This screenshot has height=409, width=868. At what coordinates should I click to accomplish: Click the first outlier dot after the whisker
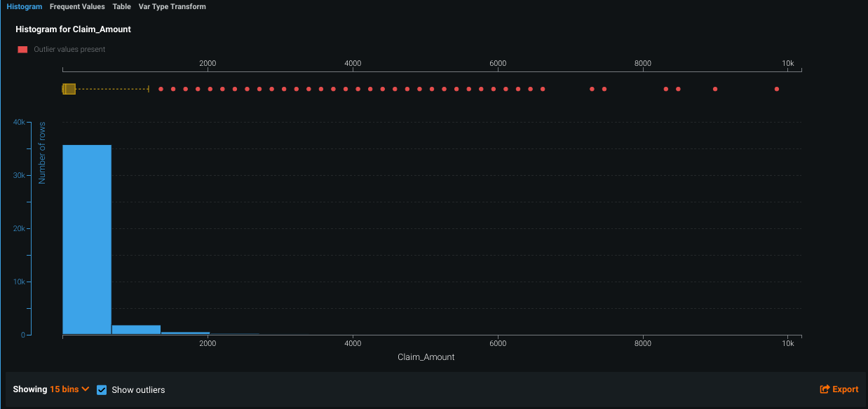tap(161, 89)
